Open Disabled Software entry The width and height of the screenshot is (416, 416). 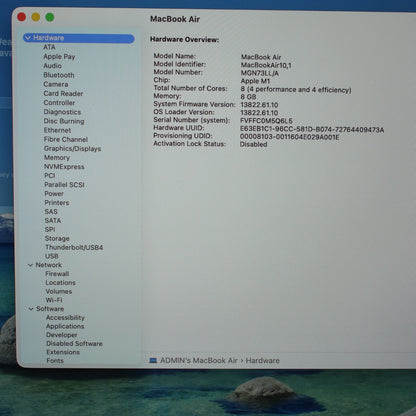pos(74,343)
